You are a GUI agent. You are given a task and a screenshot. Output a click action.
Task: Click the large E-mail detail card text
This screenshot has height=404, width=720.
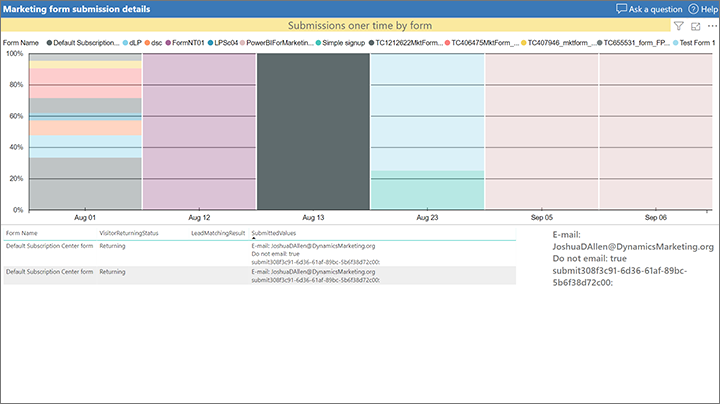click(633, 258)
